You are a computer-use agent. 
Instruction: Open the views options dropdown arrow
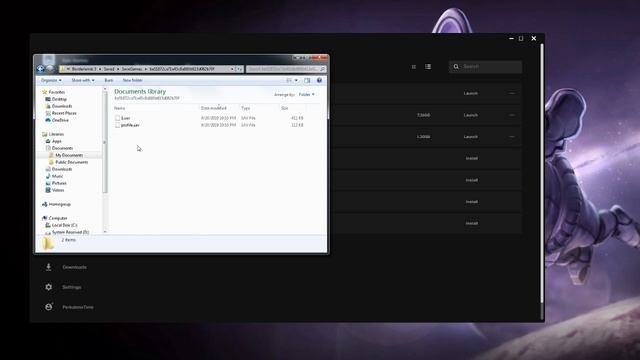[296, 80]
